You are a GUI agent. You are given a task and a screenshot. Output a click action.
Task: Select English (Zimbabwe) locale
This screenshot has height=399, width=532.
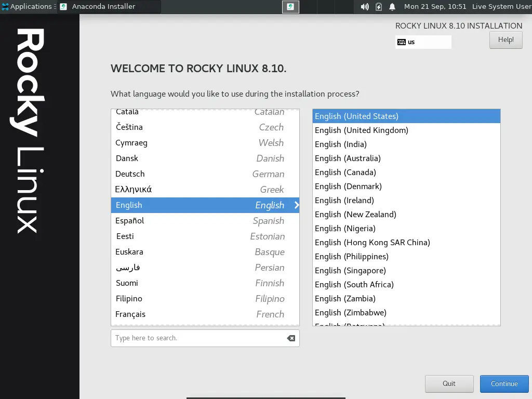tap(406, 313)
